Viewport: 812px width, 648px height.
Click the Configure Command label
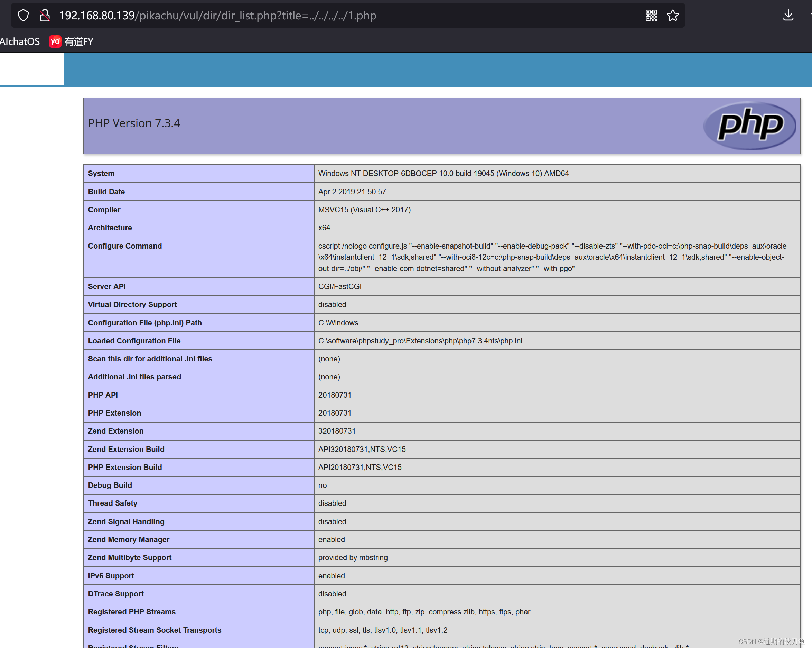[x=125, y=246]
